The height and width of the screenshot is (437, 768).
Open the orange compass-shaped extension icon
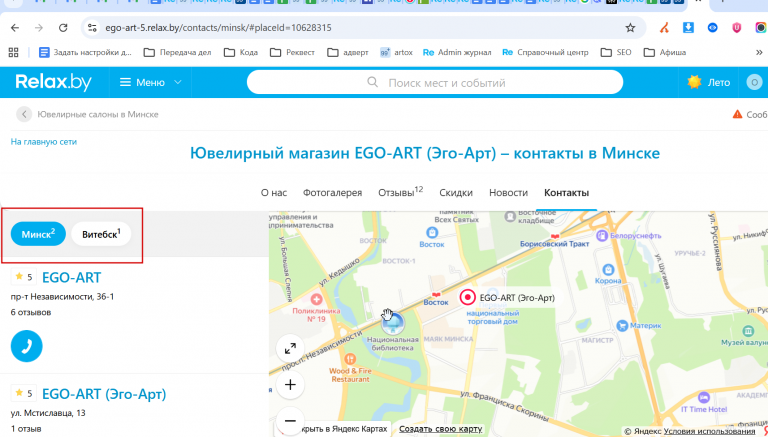pos(664,28)
